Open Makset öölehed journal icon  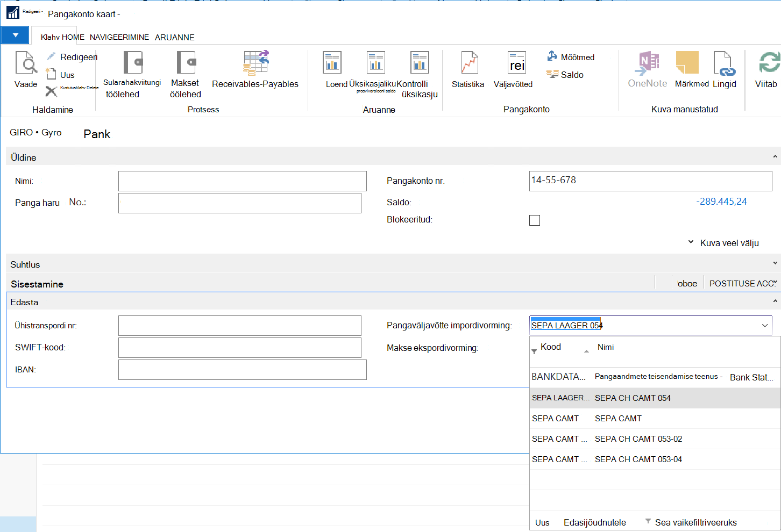coord(186,62)
